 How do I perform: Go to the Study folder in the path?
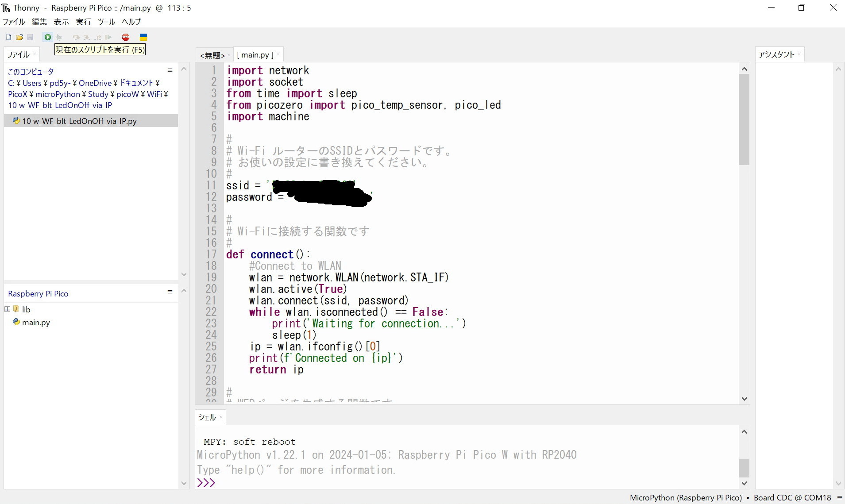[98, 94]
